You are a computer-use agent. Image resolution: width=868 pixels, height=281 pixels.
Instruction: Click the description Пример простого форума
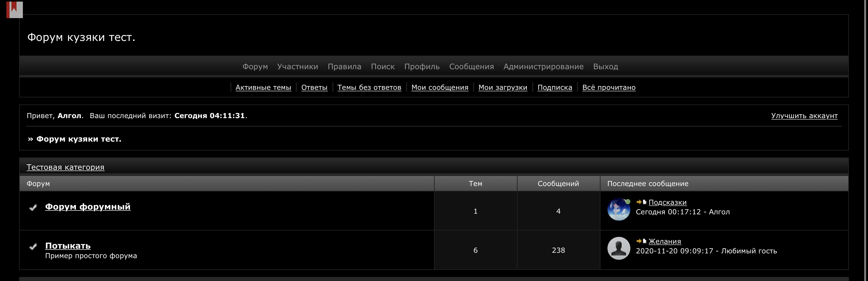(91, 256)
